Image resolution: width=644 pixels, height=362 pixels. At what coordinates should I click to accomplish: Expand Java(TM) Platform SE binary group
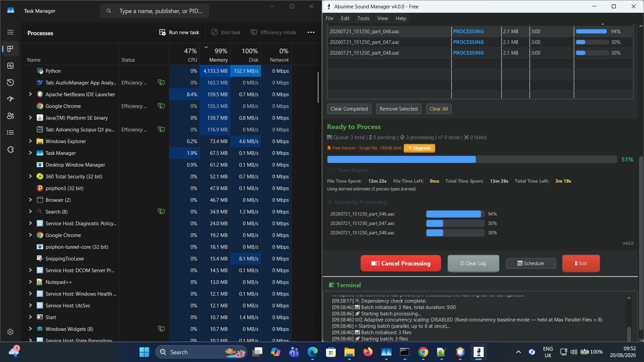coord(30,118)
